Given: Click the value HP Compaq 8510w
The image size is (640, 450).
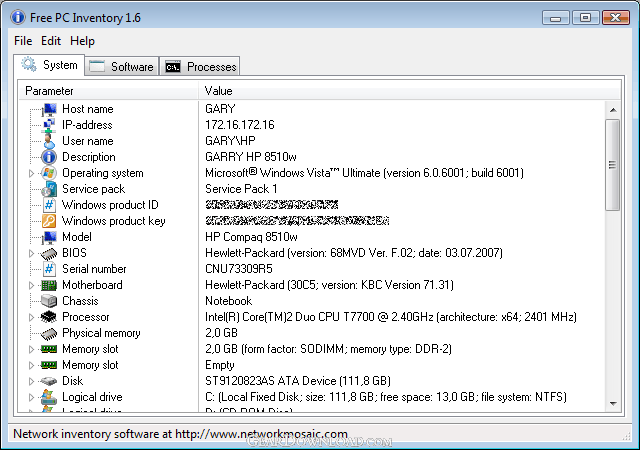Looking at the screenshot, I should 251,237.
